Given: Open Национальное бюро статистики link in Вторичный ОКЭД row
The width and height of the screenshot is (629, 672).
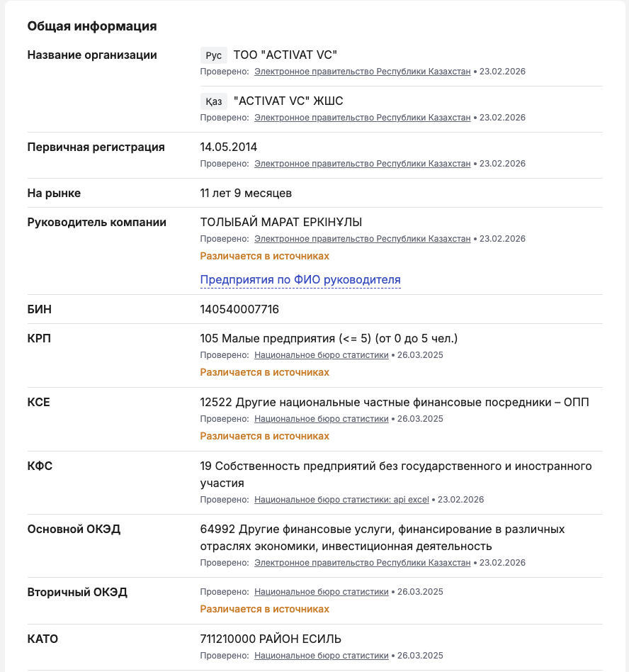Looking at the screenshot, I should (321, 592).
